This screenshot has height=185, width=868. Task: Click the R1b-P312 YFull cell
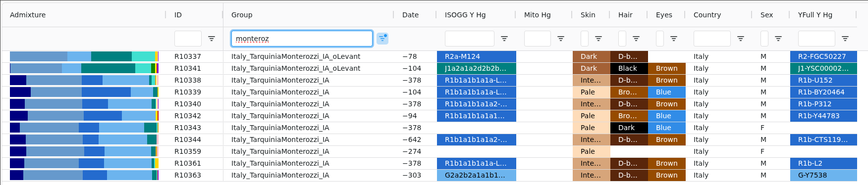click(x=823, y=104)
